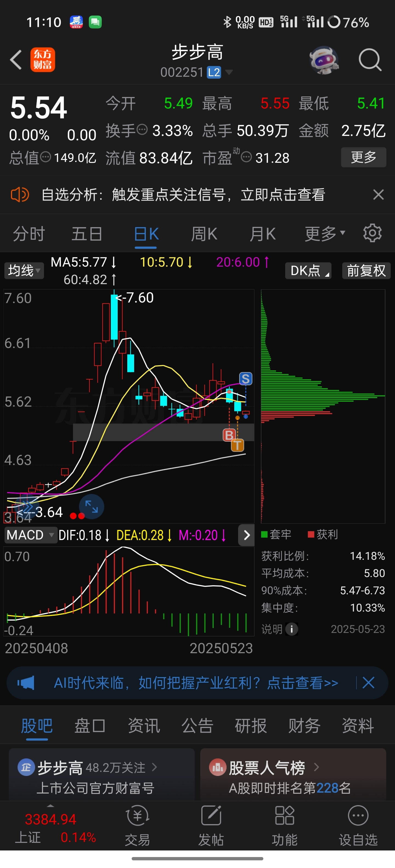Tap 获利 red legend swatch
This screenshot has height=868, width=395.
tap(311, 534)
